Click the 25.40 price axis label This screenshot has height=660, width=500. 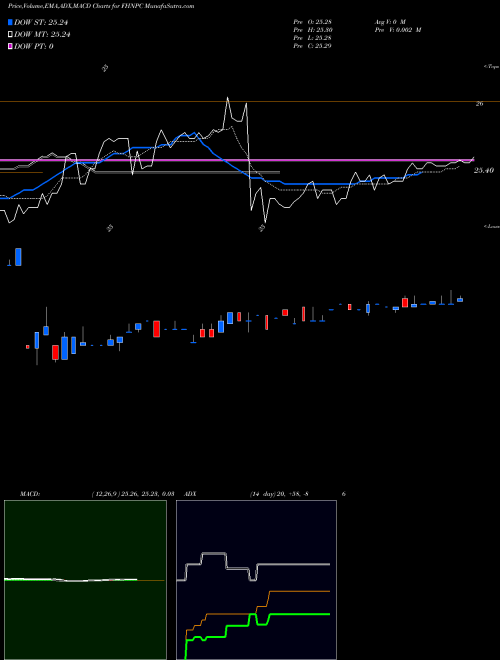tap(482, 170)
